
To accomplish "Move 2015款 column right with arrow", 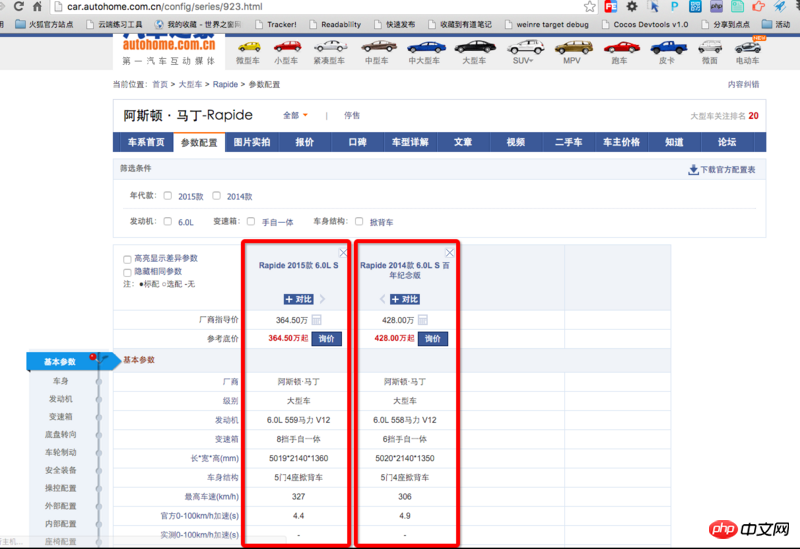I will pos(322,299).
